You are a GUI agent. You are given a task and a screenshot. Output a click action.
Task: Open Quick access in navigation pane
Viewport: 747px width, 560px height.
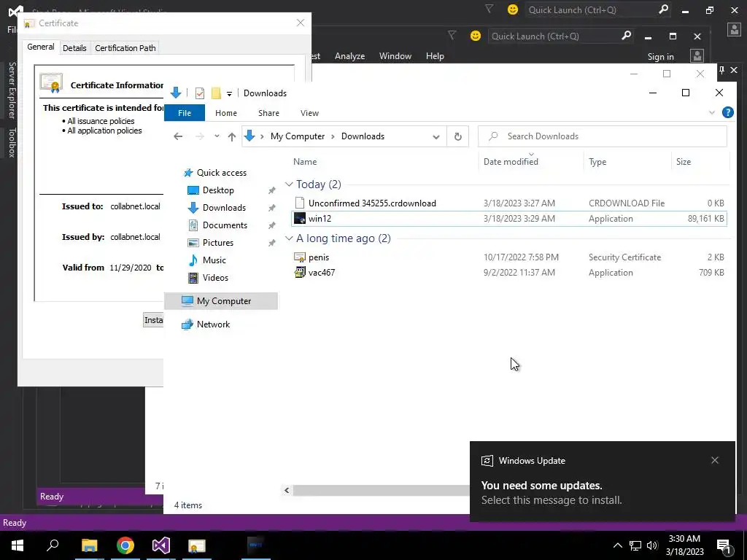222,173
